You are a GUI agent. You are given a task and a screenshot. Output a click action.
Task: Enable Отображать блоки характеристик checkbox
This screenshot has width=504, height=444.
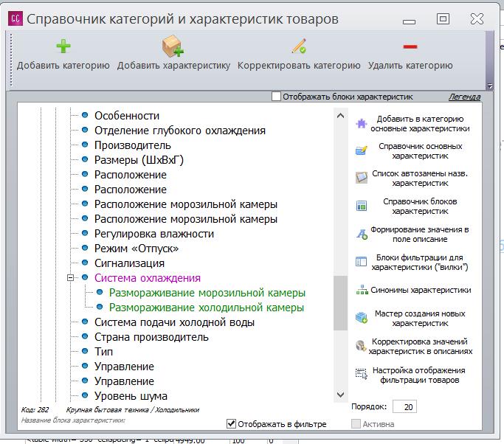coord(276,97)
